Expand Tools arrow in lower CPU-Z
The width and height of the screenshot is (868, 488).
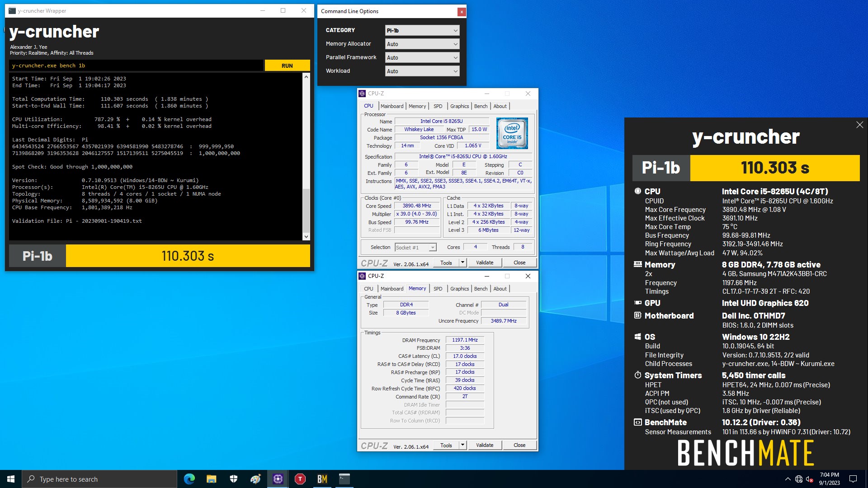tap(462, 445)
